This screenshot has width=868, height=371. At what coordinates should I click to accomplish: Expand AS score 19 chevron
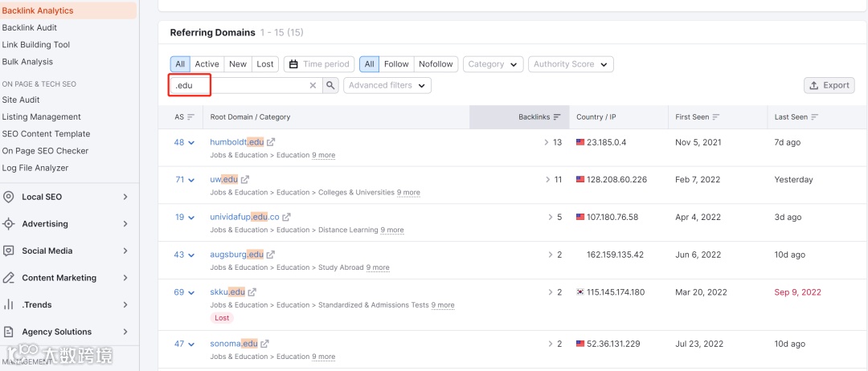pyautogui.click(x=191, y=218)
